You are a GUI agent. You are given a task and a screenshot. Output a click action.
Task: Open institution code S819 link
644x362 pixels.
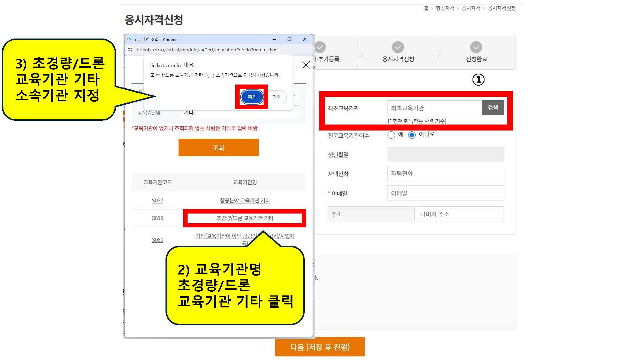coord(158,218)
